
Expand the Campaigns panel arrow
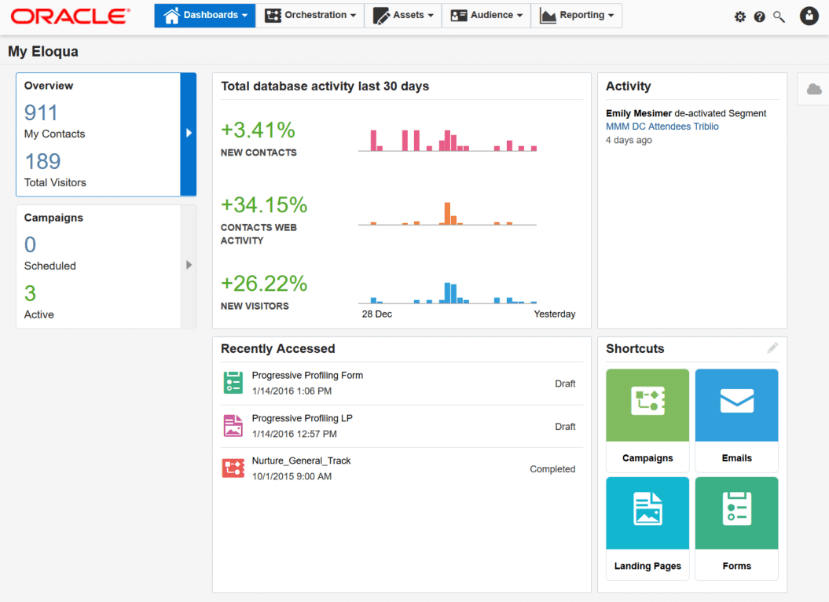pos(188,266)
